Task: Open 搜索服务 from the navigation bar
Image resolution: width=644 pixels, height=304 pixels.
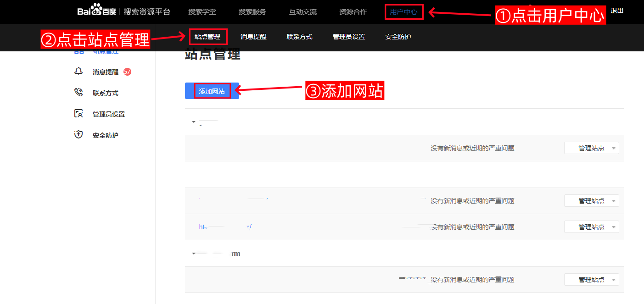Action: (252, 11)
